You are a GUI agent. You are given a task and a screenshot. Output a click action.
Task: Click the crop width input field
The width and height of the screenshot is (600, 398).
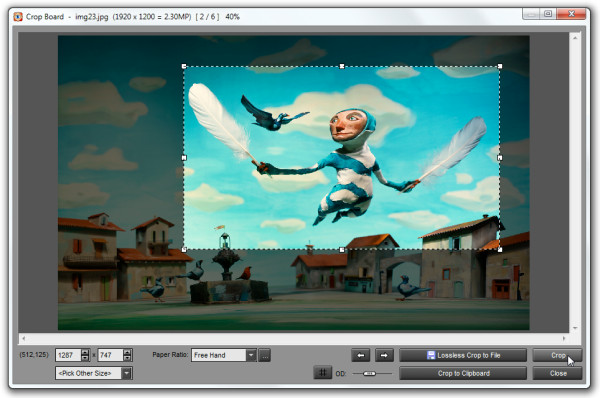[68, 355]
